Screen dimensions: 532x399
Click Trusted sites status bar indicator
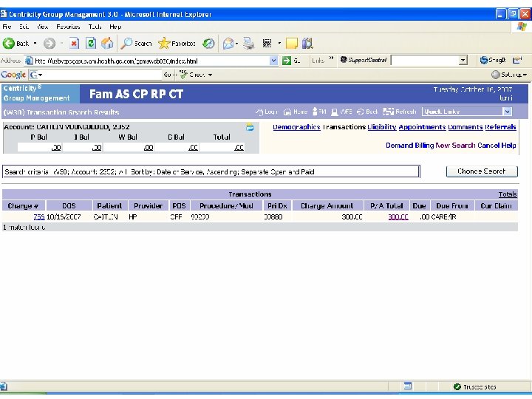(x=475, y=386)
